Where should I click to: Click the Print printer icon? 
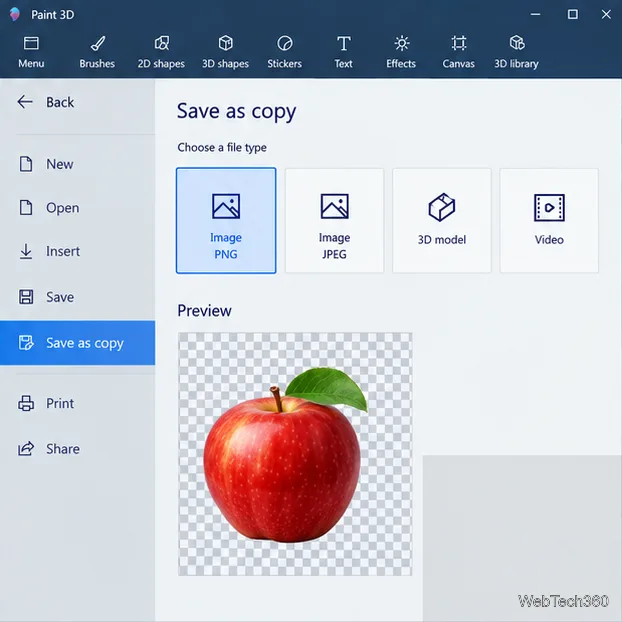tap(26, 403)
